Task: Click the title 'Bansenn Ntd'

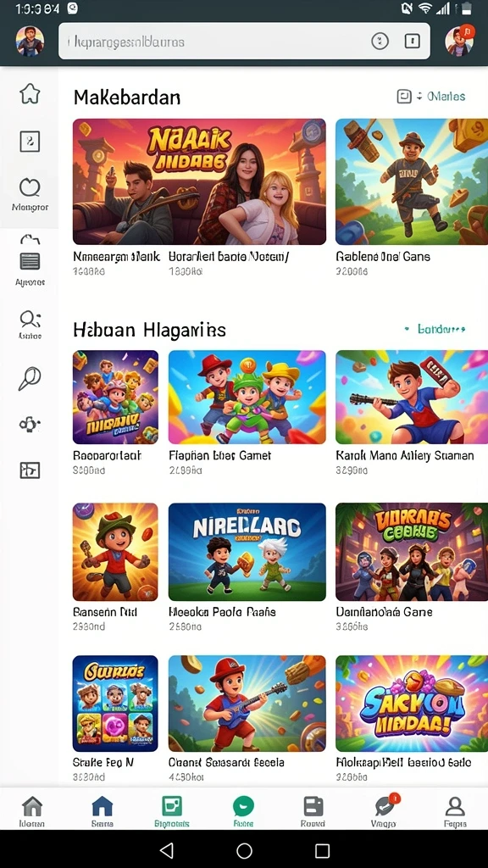Action: (105, 612)
